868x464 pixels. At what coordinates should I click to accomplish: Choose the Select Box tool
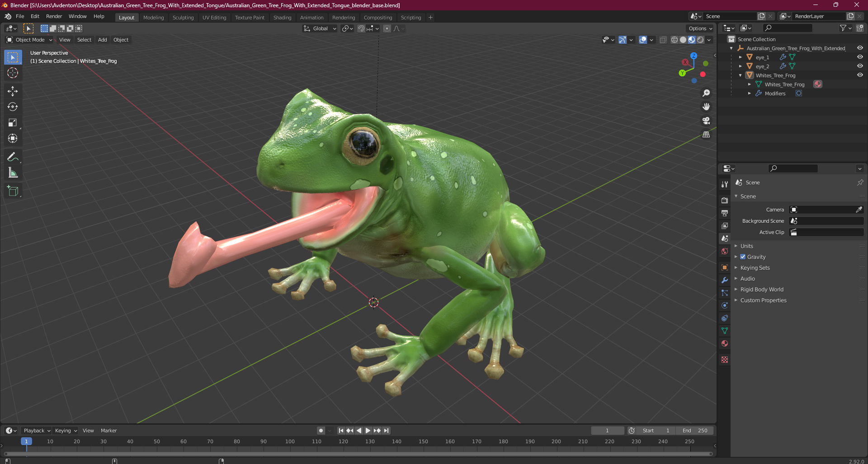(13, 57)
